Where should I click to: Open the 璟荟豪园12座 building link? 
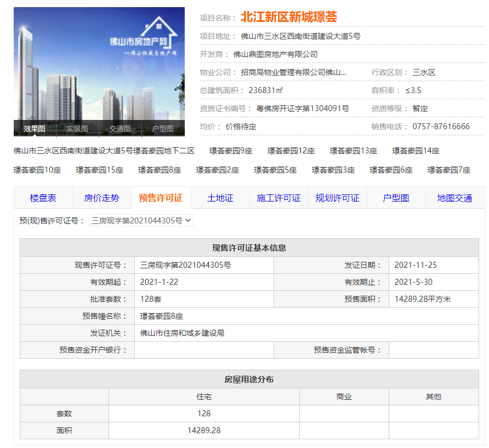point(291,151)
